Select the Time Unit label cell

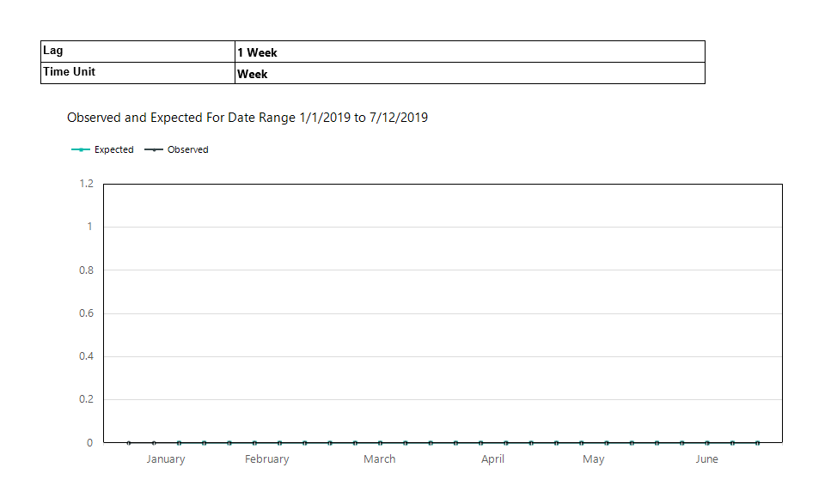137,73
